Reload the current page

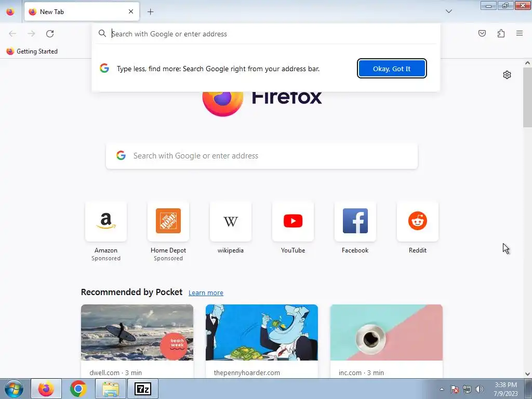point(50,34)
